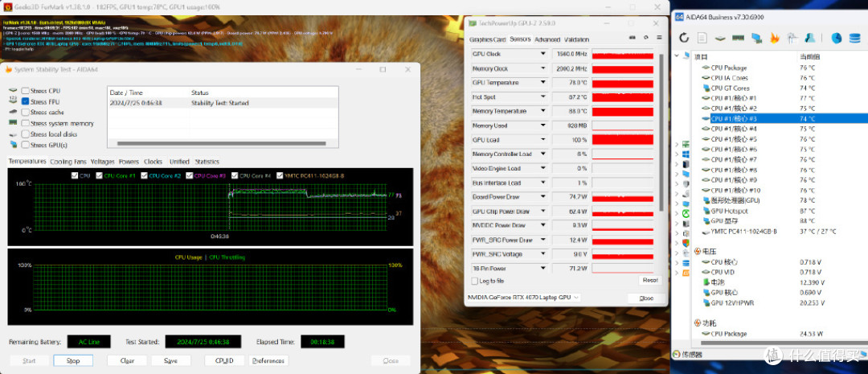Click the Reset button in GPU-Z
Image resolution: width=868 pixels, height=374 pixels.
click(x=650, y=281)
